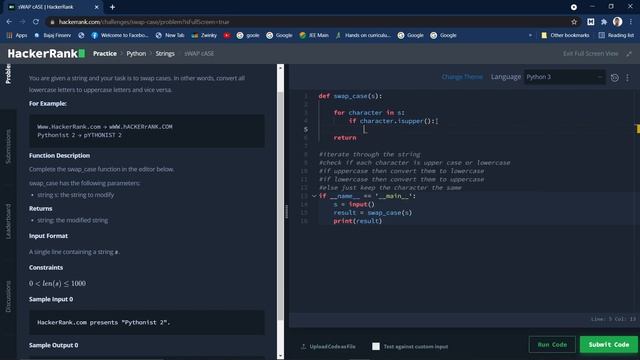Open the goole bookmark
The height and width of the screenshot is (360, 640).
coord(248,36)
